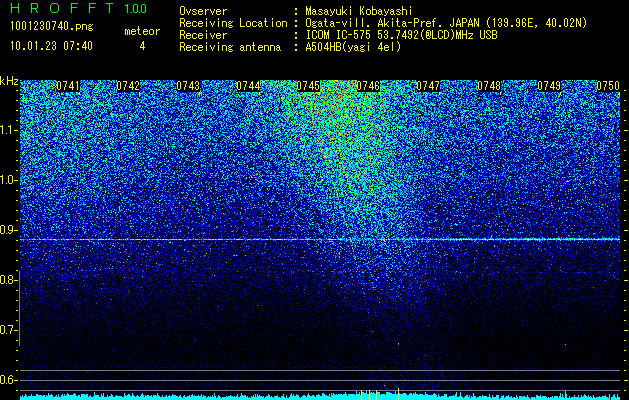Viewport: 629px width, 400px height.
Task: Click observer name Masayuki Kobayashi
Action: 359,11
